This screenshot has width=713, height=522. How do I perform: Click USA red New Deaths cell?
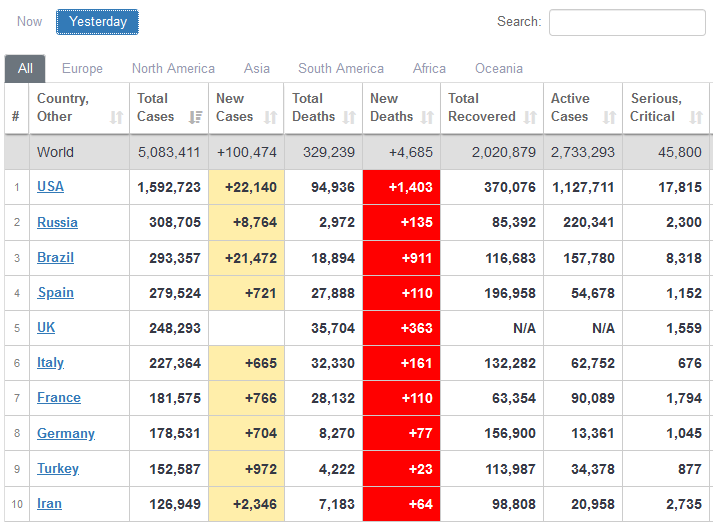[x=402, y=187]
